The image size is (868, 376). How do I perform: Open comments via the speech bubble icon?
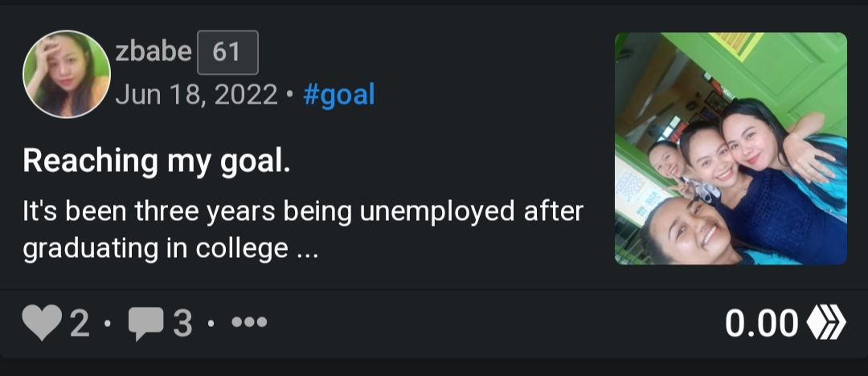click(145, 324)
